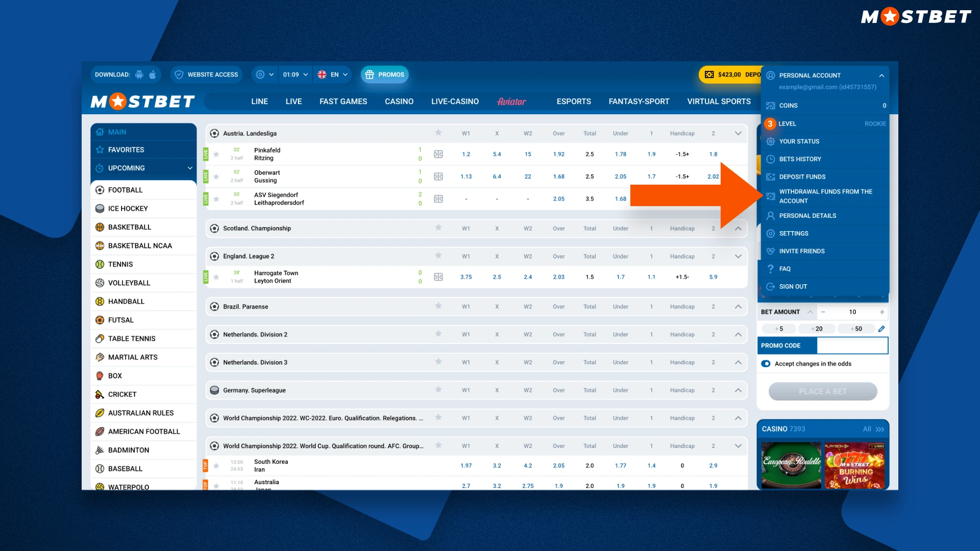
Task: Click the FAVORITES star icon in sidebar
Action: (100, 149)
